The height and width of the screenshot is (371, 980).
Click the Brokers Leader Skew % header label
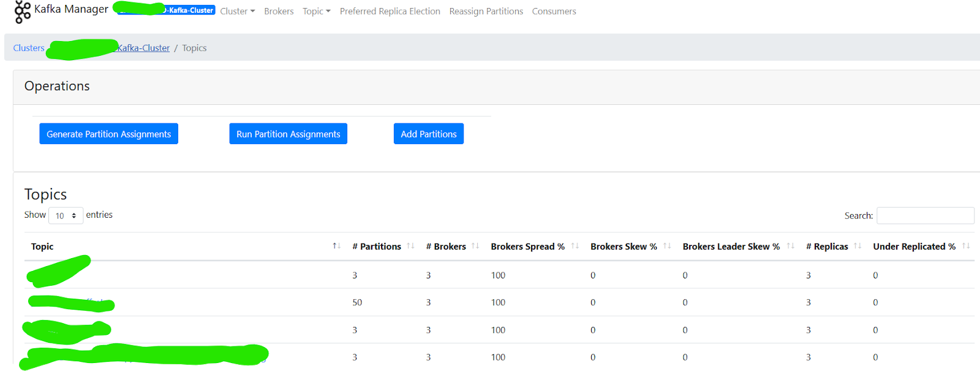(x=731, y=247)
